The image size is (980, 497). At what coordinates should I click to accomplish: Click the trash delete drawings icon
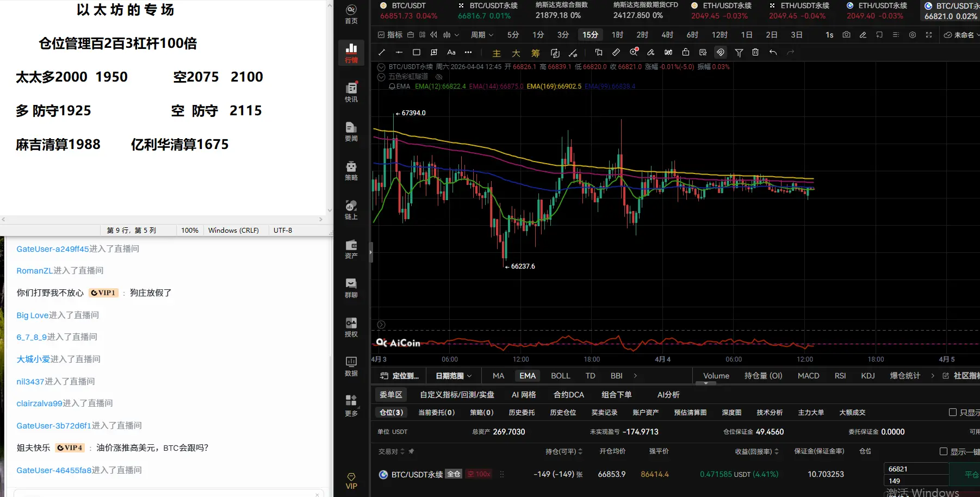click(x=755, y=52)
